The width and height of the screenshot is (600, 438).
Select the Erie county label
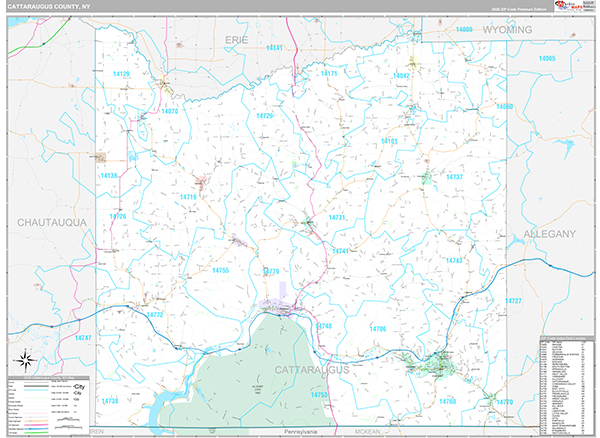click(237, 37)
